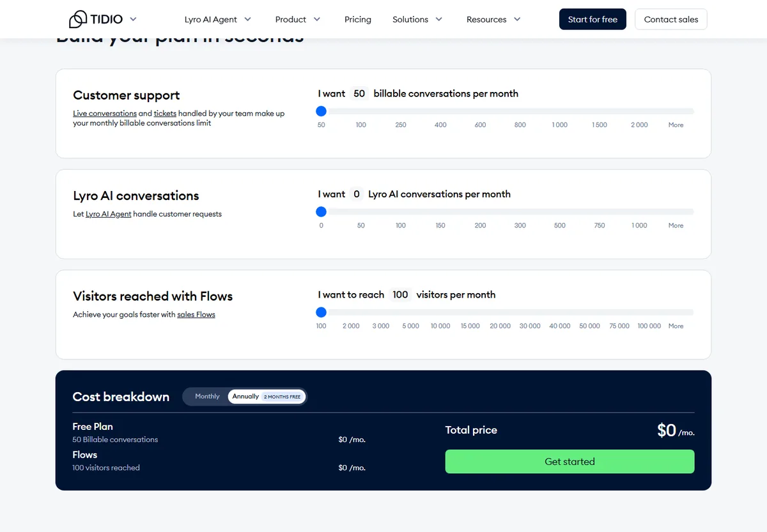Expand the Product menu
Image resolution: width=767 pixels, height=532 pixels.
[298, 19]
